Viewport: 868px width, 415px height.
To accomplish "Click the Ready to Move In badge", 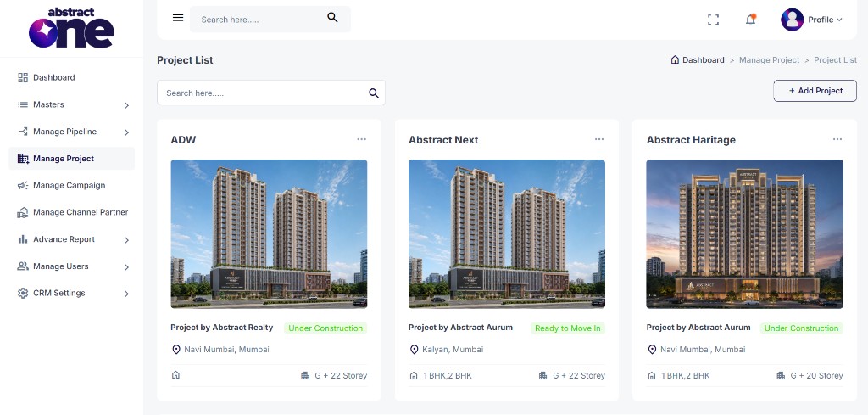I will point(567,328).
